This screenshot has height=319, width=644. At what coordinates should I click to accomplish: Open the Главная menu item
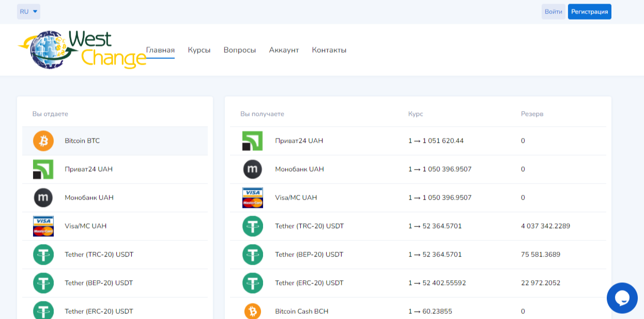pyautogui.click(x=160, y=50)
